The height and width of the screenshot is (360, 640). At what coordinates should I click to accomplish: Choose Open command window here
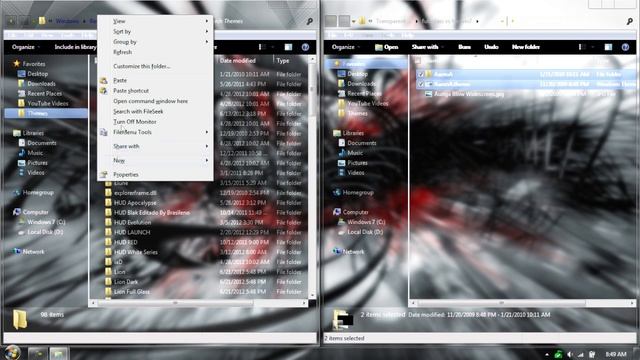pyautogui.click(x=151, y=101)
